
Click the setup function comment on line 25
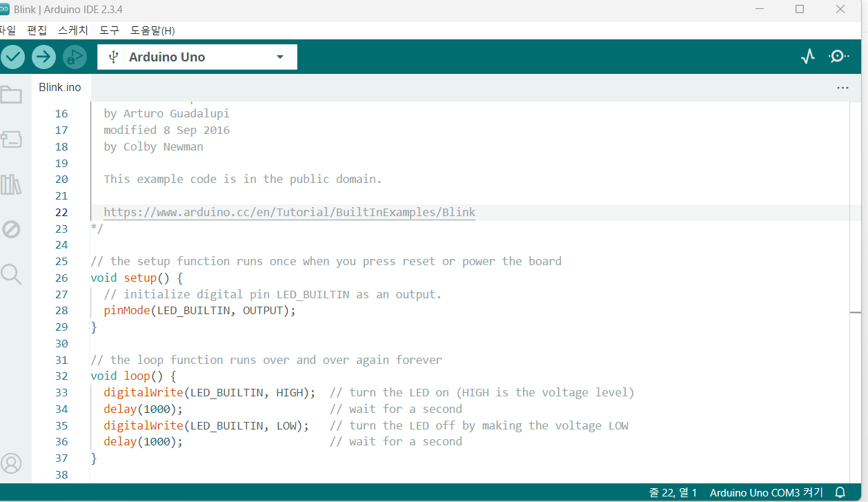pos(326,261)
